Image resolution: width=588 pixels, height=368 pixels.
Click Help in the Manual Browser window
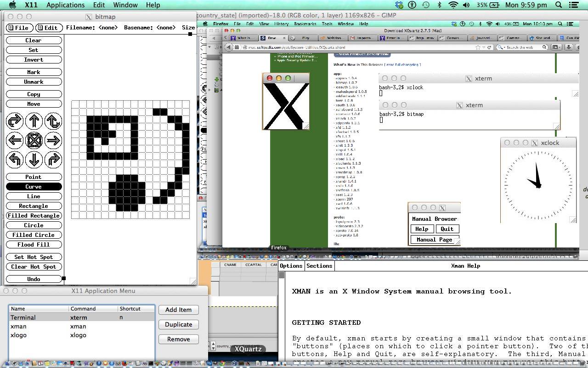[x=422, y=229]
